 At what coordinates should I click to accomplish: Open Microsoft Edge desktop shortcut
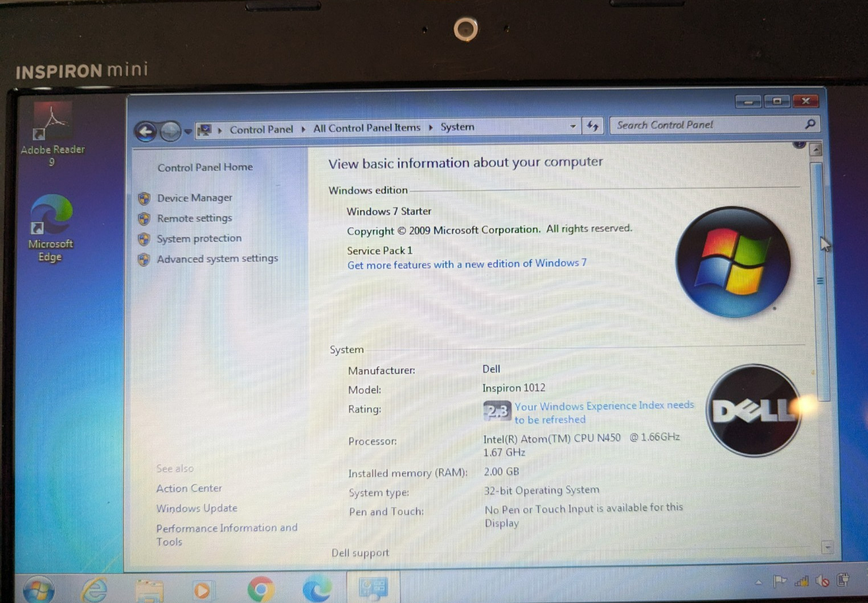click(51, 229)
